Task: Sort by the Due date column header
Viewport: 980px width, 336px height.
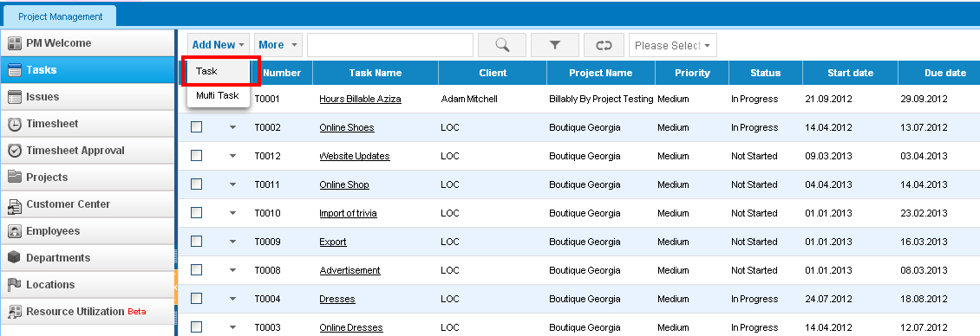Action: 944,73
